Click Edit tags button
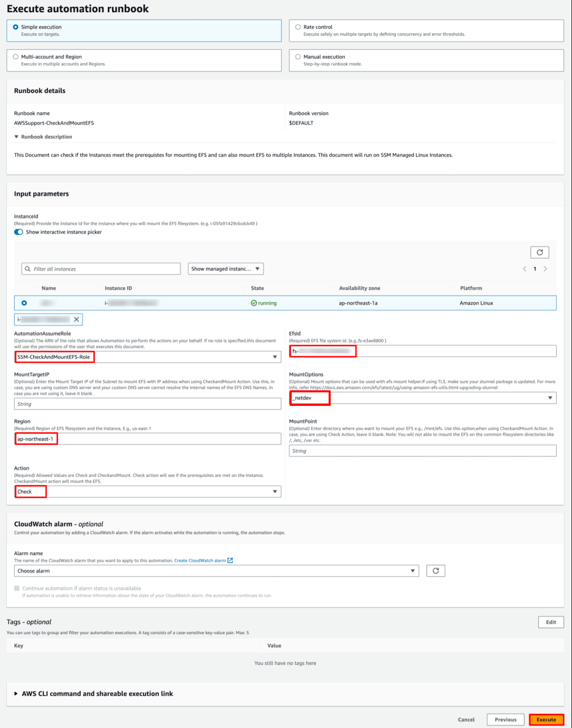Image resolution: width=572 pixels, height=728 pixels. [x=551, y=622]
